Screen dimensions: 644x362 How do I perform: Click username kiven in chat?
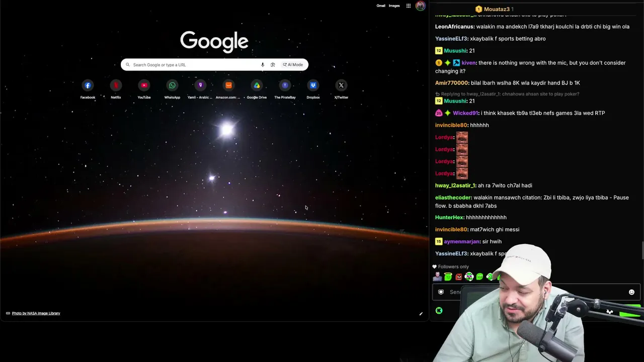468,63
